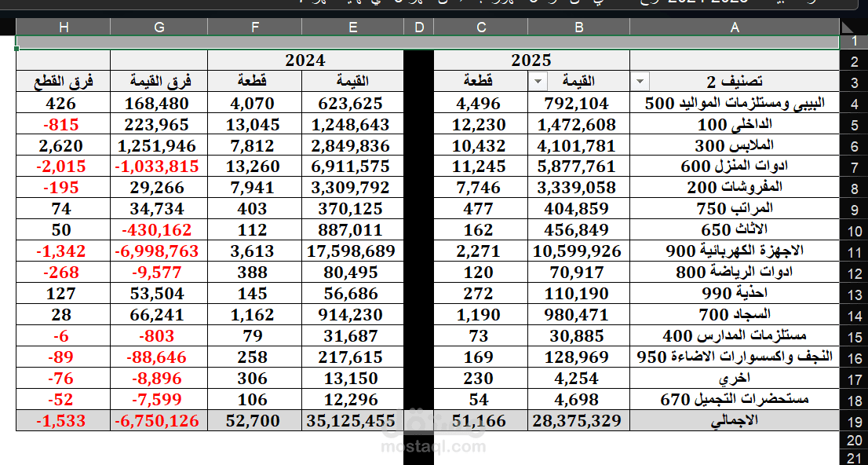Click the value 1,251,946 in column G

(x=157, y=146)
